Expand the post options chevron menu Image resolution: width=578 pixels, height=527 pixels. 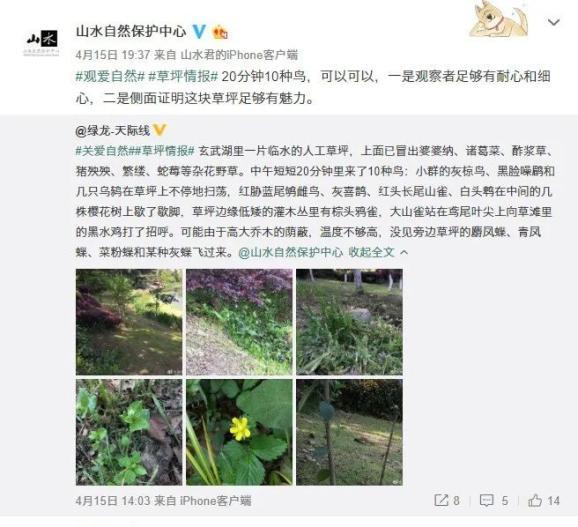coord(554,22)
